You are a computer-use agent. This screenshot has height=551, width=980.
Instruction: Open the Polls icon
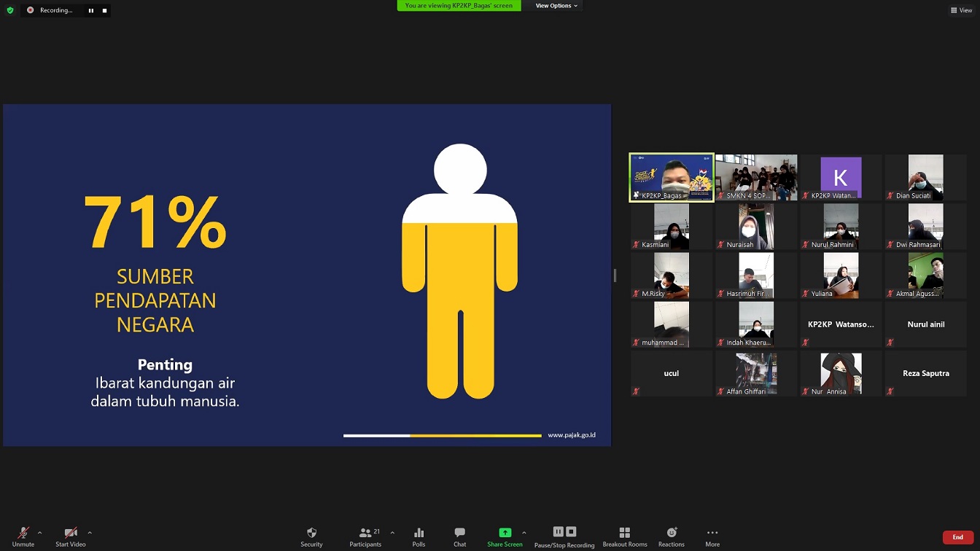419,533
